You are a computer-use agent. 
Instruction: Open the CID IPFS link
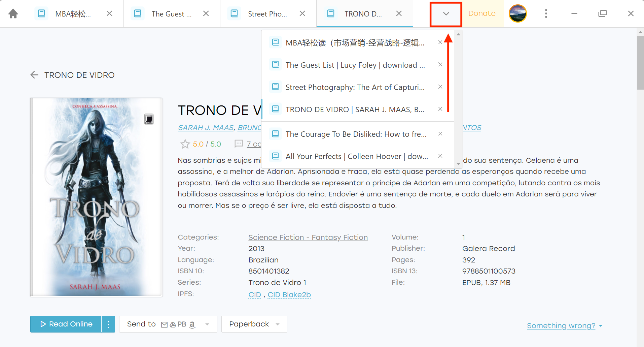point(255,295)
